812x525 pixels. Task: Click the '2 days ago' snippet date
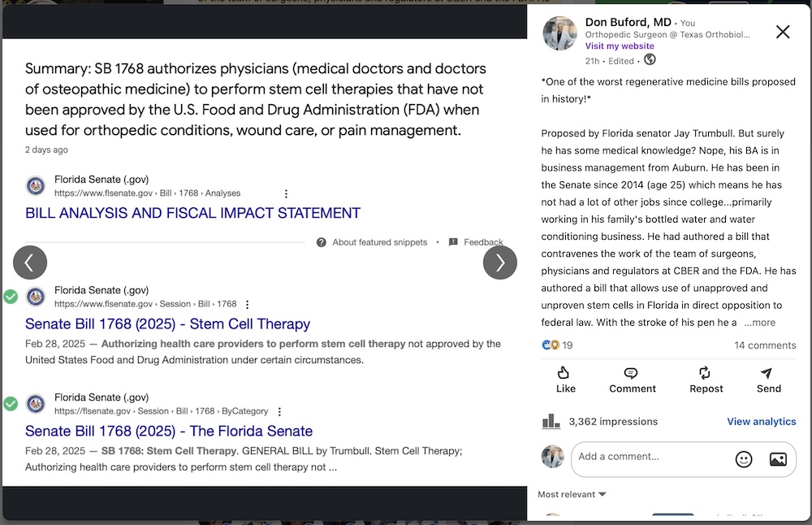46,150
